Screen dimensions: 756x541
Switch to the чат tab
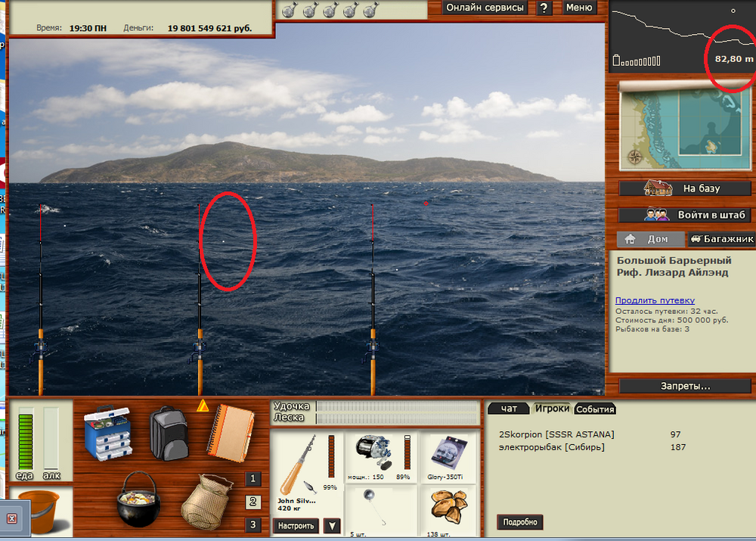pos(509,409)
